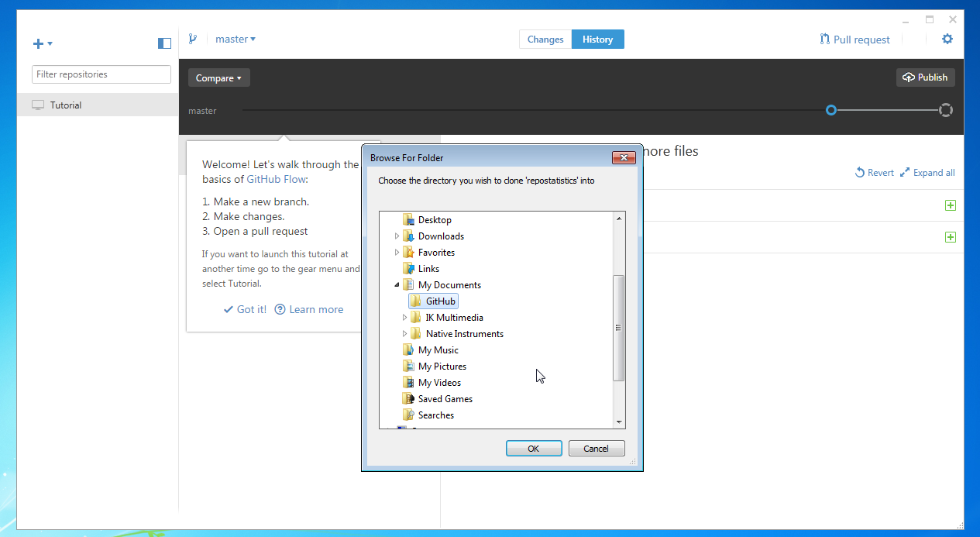
Task: Click the Pull request icon
Action: coord(824,40)
